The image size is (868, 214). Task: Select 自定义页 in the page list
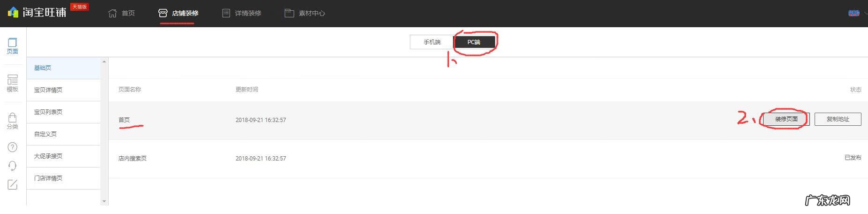pyautogui.click(x=63, y=134)
